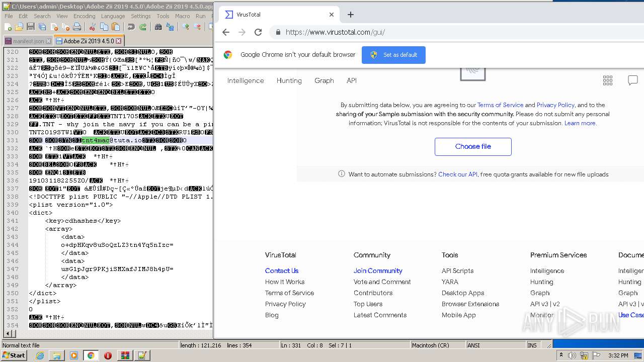Image resolution: width=644 pixels, height=362 pixels.
Task: Open Internet Explorer from taskbar
Action: click(40, 355)
